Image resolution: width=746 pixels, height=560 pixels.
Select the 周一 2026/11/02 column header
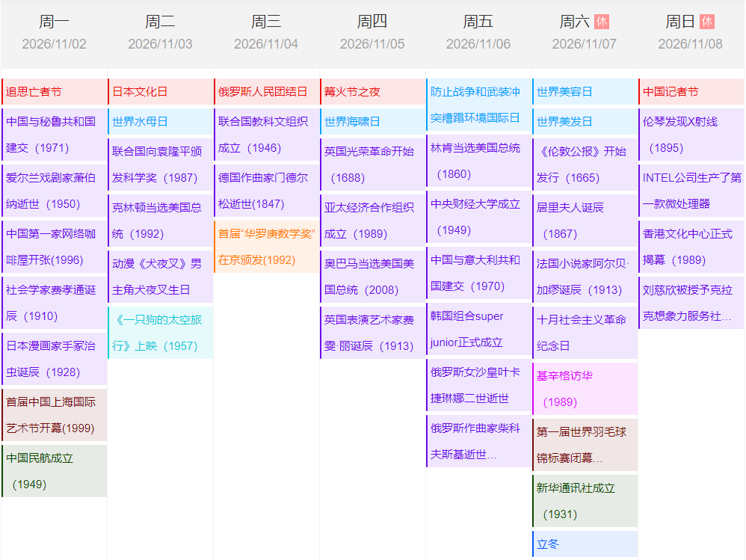click(54, 33)
